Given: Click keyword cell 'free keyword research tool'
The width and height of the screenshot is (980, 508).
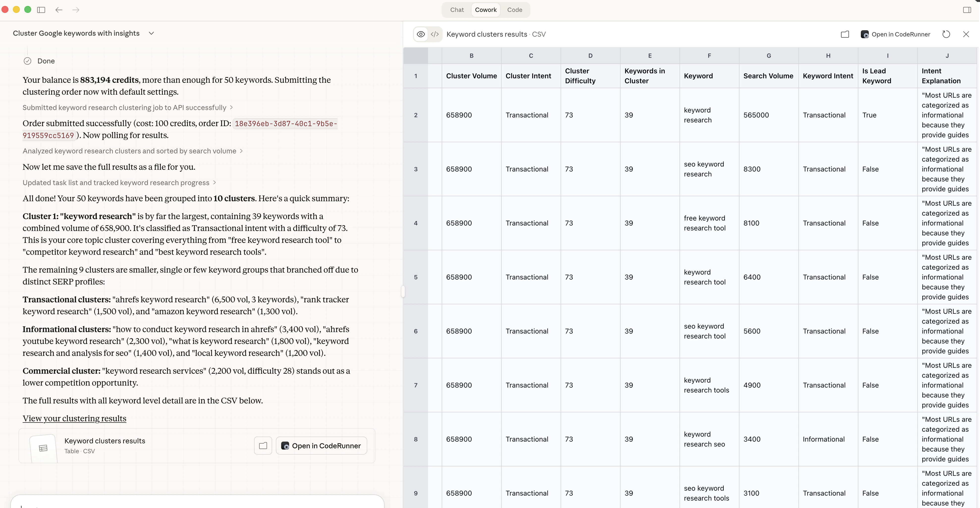Looking at the screenshot, I should pos(709,223).
